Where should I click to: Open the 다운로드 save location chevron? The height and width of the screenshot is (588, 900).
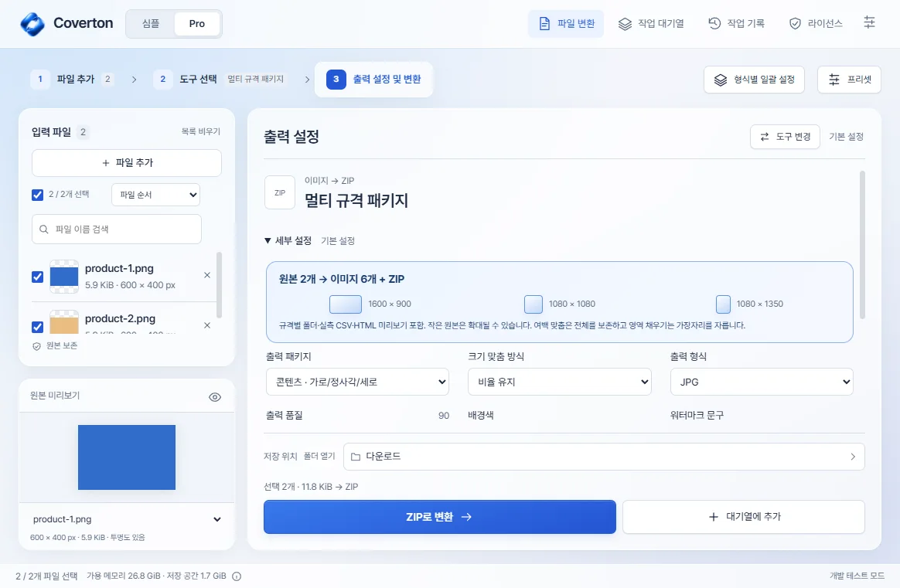point(853,457)
